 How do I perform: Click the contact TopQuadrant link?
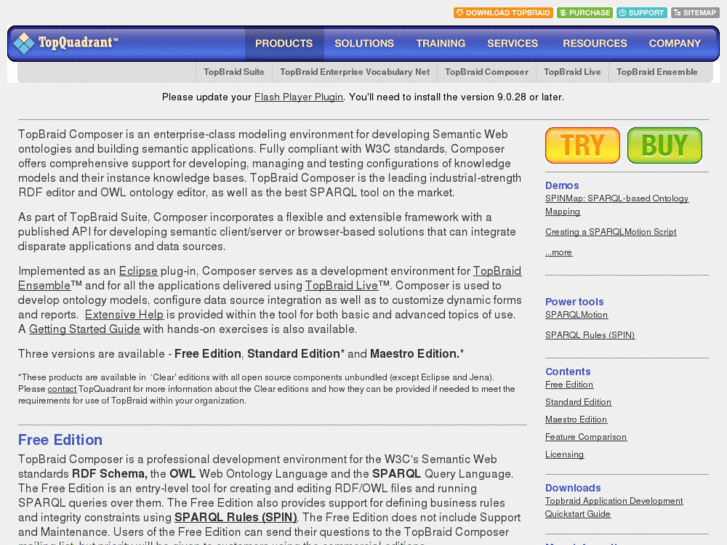coord(62,389)
